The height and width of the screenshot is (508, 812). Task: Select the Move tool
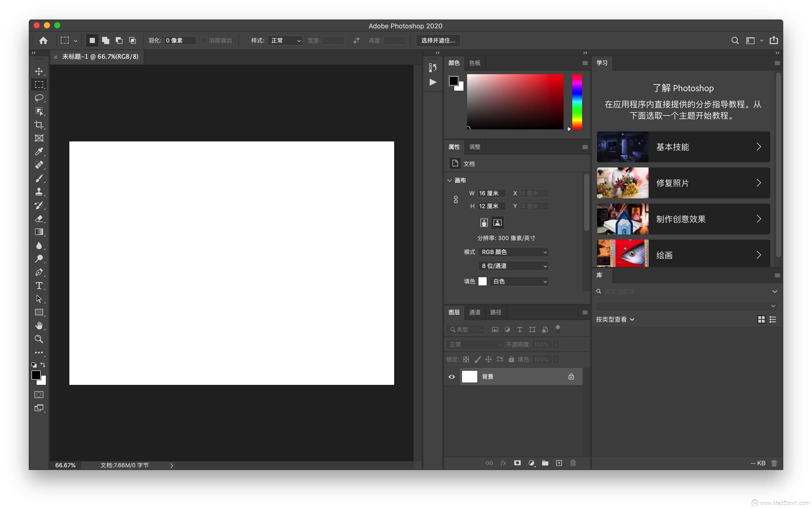pos(39,71)
